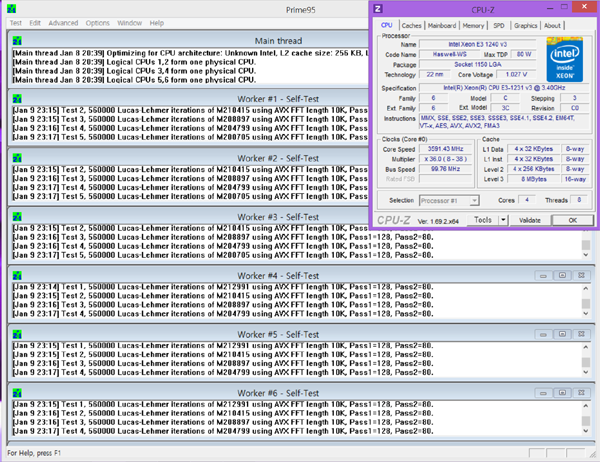Click the Bus Speed 99.76 MHz value
The width and height of the screenshot is (600, 462).
point(445,169)
